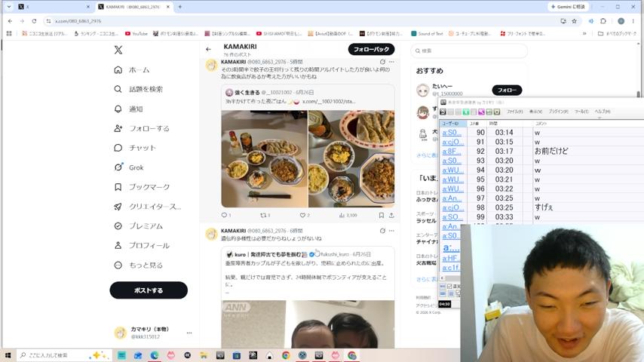Share the gyoza dinner tweet
Image resolution: width=644 pixels, height=362 pixels.
tap(391, 215)
